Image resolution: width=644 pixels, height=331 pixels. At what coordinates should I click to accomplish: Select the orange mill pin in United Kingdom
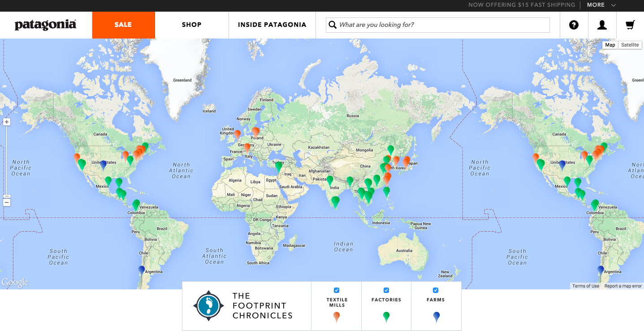[237, 134]
